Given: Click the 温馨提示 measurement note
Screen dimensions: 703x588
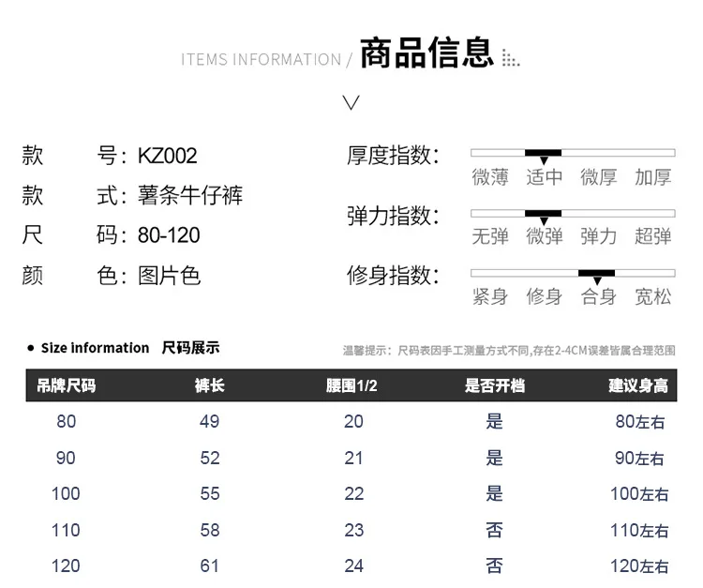Looking at the screenshot, I should 509,351.
